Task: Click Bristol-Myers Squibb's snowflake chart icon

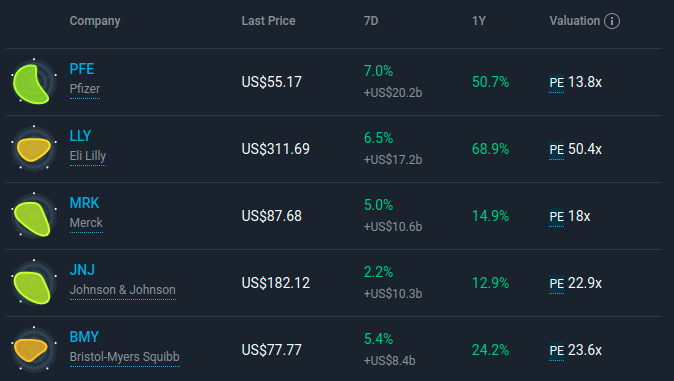Action: pyautogui.click(x=34, y=350)
